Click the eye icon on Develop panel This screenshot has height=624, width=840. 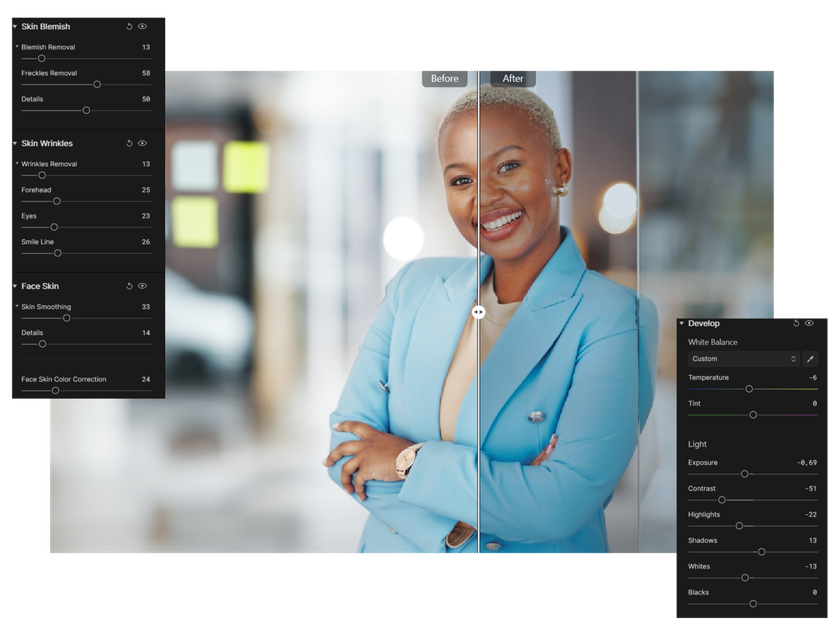[810, 323]
